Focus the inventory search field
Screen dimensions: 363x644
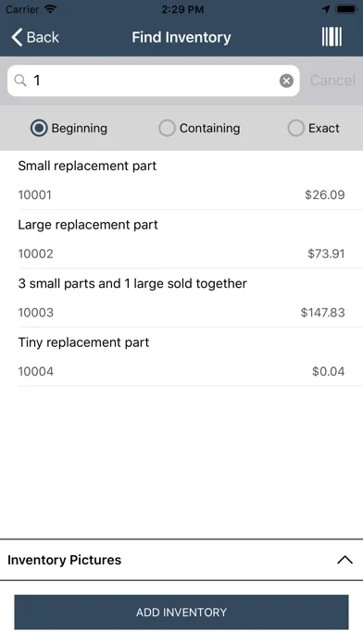pos(154,80)
